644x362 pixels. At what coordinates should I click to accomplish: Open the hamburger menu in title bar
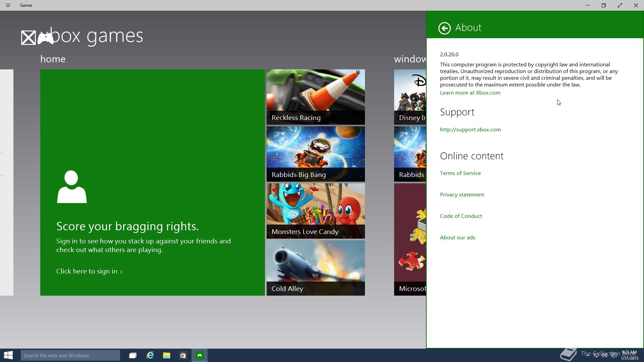tap(8, 5)
